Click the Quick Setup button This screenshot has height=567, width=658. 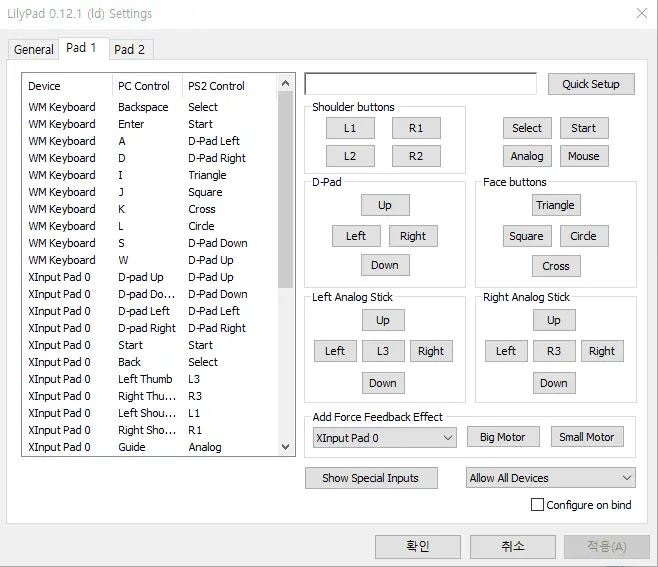click(x=591, y=84)
